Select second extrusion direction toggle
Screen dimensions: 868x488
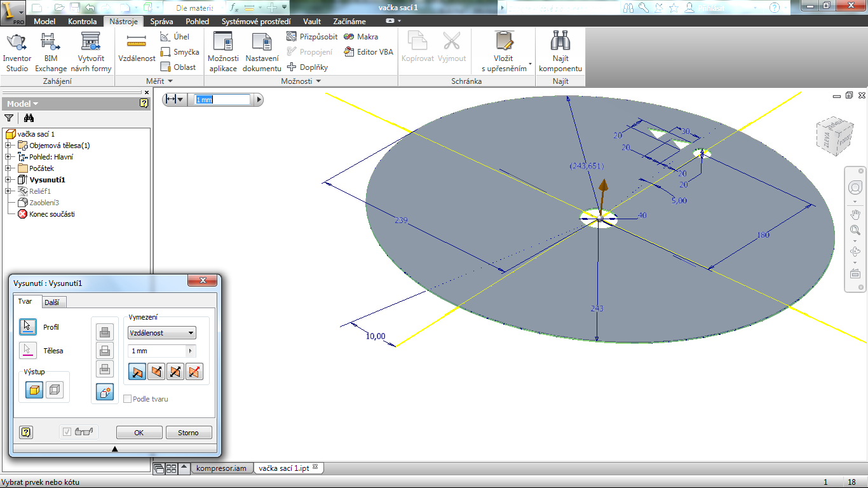[x=156, y=372]
